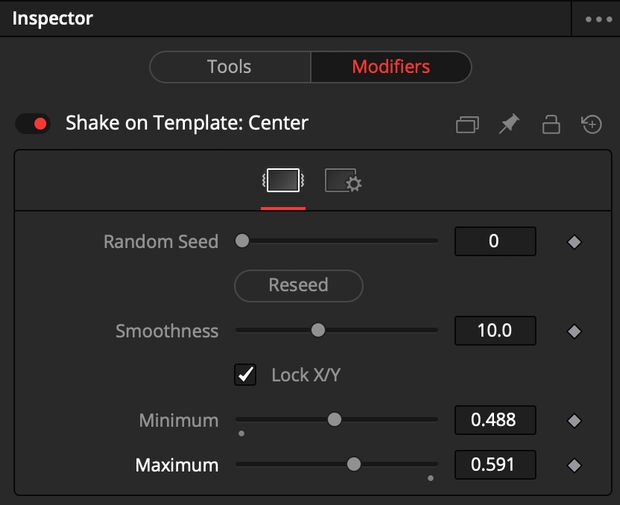The width and height of the screenshot is (620, 505).
Task: Click keyframe diamond next to Maximum
Action: pyautogui.click(x=574, y=465)
